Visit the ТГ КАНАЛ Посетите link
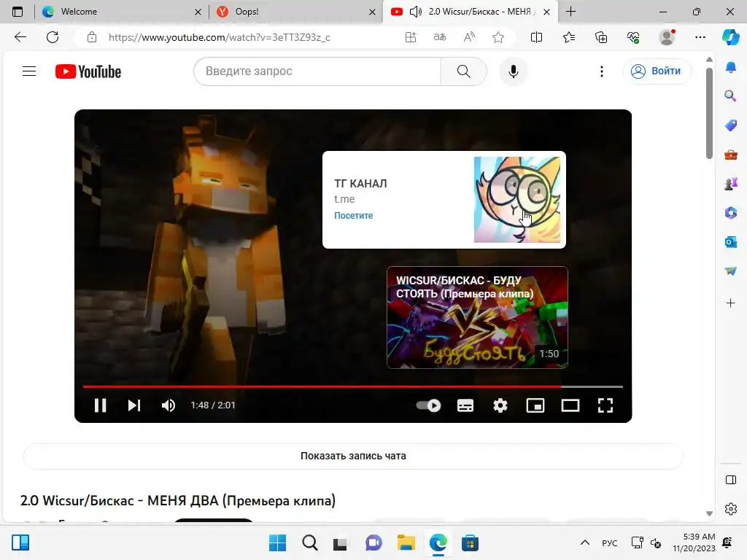The image size is (747, 560). pos(354,215)
